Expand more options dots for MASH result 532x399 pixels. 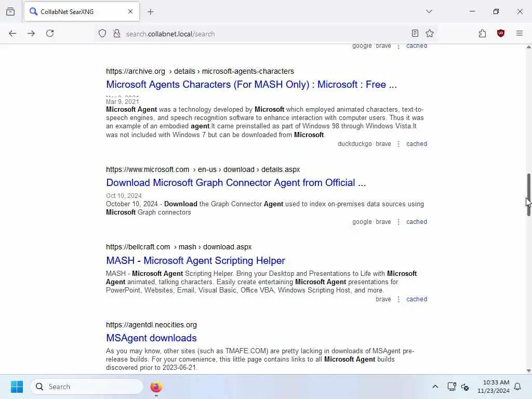pyautogui.click(x=398, y=299)
